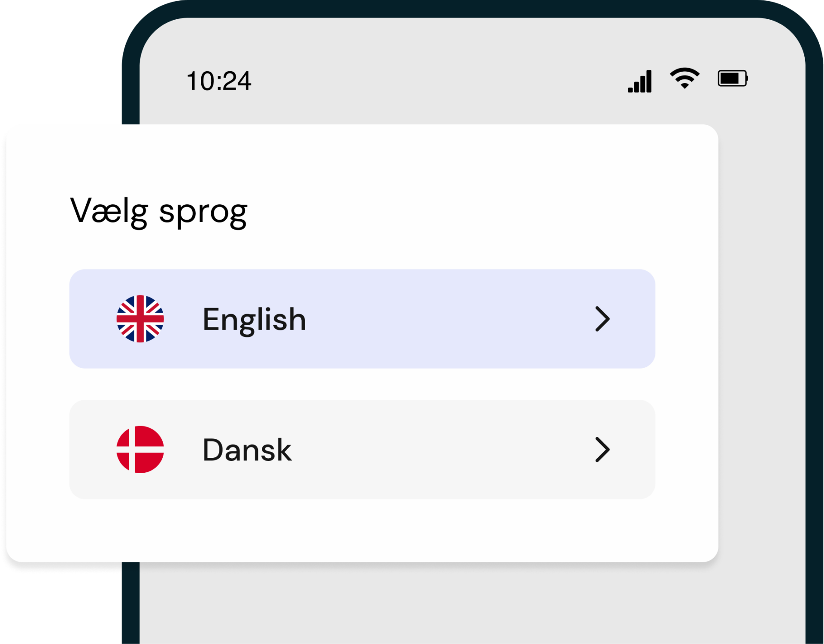Open English via its right chevron arrow
This screenshot has height=644, width=824.
point(602,319)
